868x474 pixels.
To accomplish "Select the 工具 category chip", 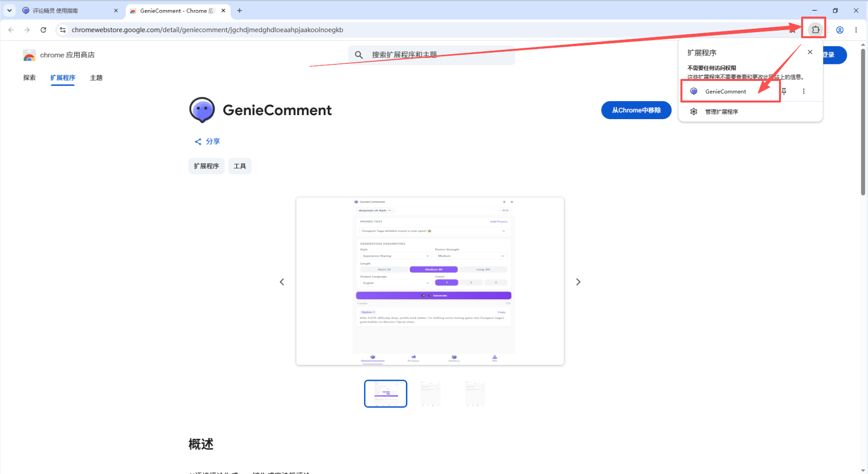I will [x=240, y=166].
